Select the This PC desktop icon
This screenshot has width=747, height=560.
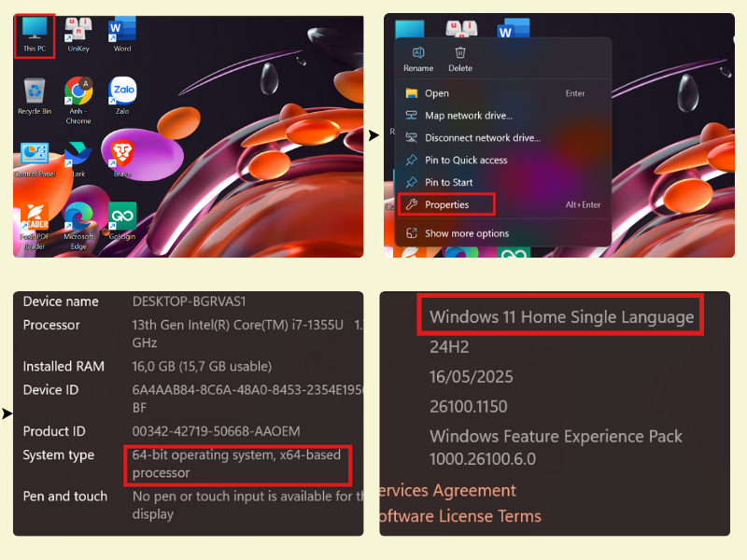click(35, 35)
